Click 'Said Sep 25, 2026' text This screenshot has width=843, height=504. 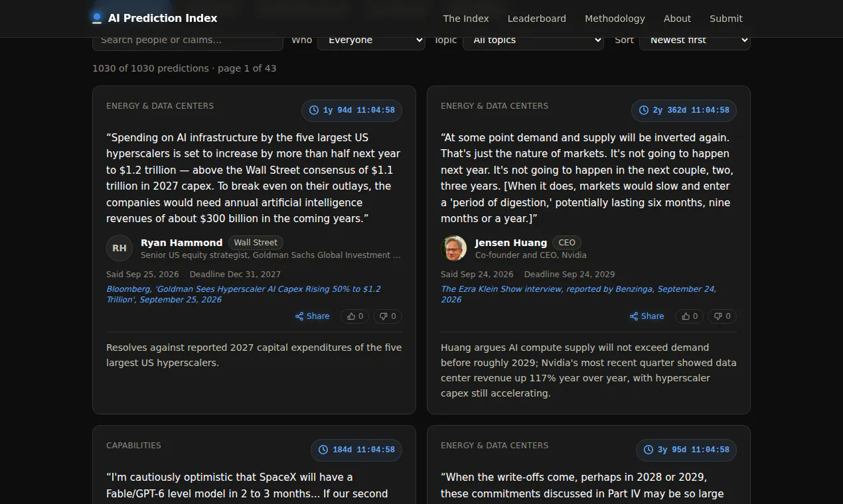pos(143,275)
